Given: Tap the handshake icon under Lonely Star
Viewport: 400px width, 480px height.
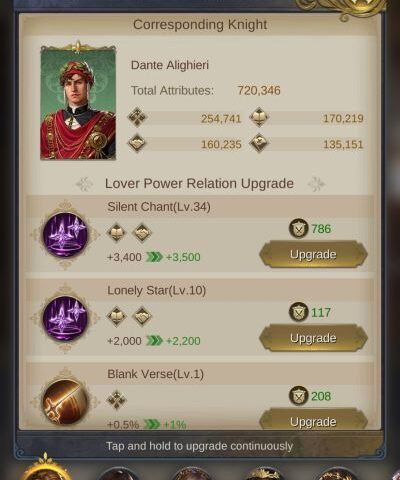Looking at the screenshot, I should click(x=142, y=316).
